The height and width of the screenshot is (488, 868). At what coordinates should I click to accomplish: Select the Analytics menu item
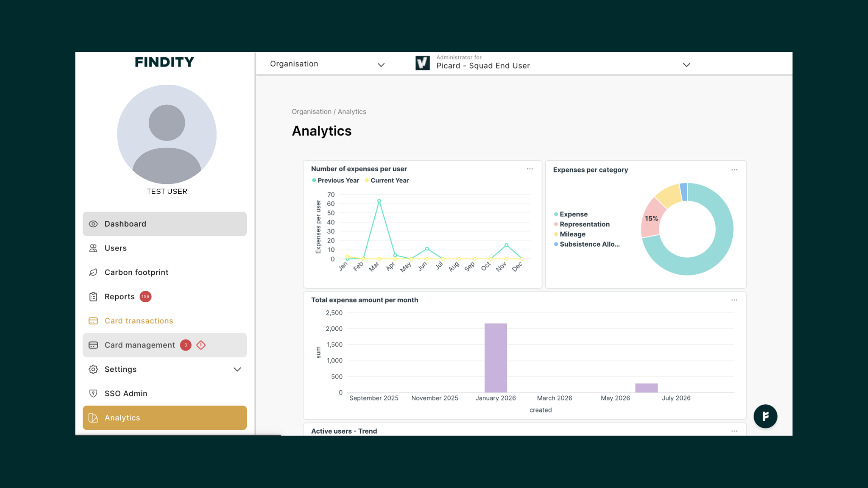(x=165, y=418)
